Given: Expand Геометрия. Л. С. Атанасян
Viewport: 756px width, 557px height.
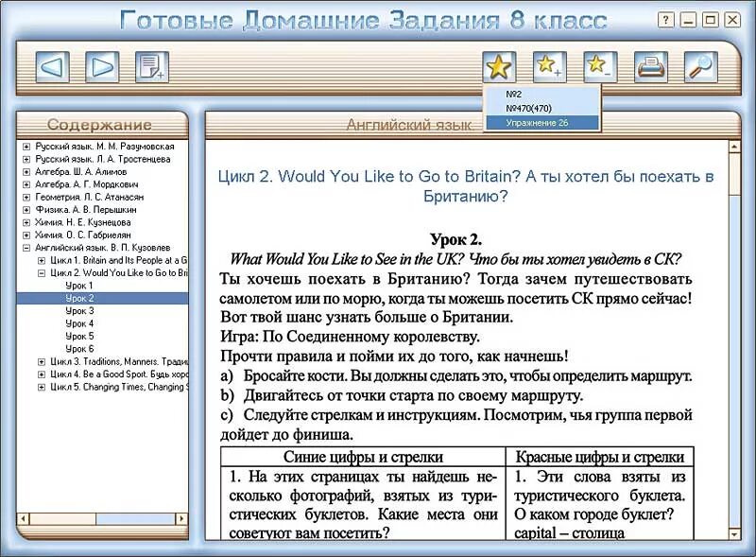Looking at the screenshot, I should [x=26, y=197].
